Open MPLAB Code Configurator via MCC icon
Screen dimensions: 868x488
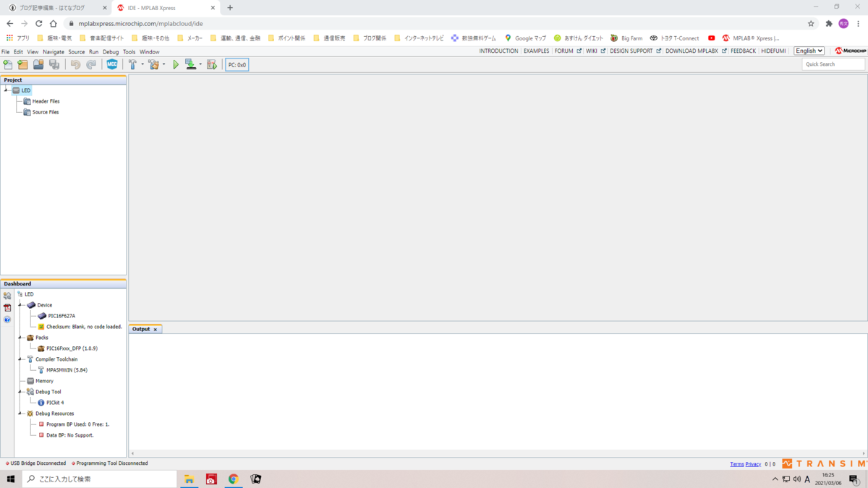point(111,64)
